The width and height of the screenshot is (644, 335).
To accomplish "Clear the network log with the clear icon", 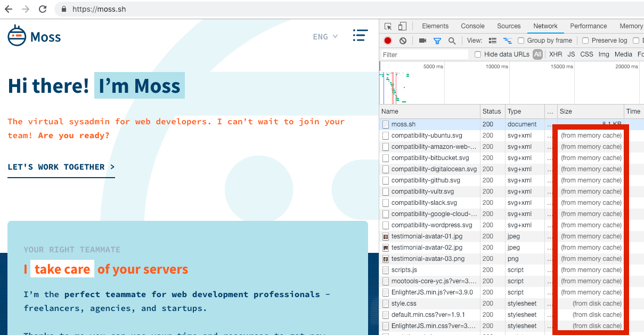I will (x=403, y=41).
